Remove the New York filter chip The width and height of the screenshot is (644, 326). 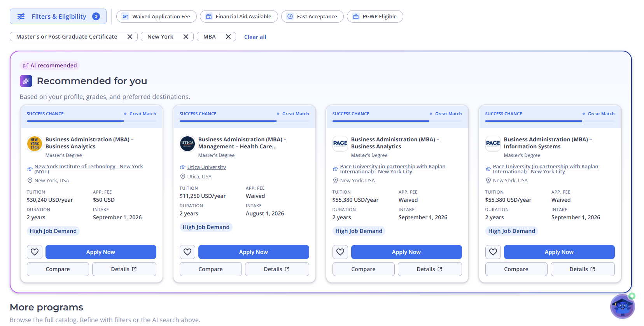(x=186, y=37)
